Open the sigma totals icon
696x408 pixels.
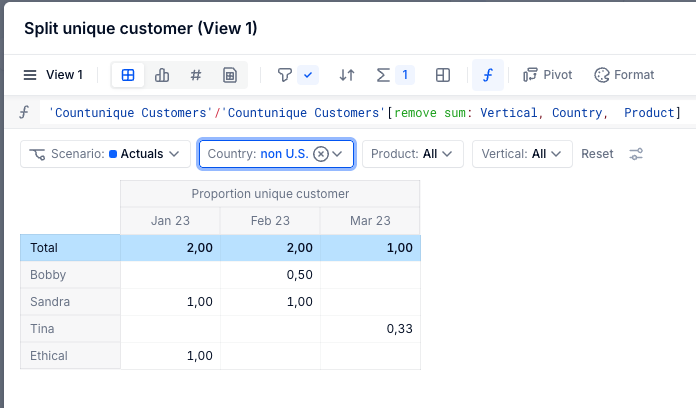click(x=383, y=75)
